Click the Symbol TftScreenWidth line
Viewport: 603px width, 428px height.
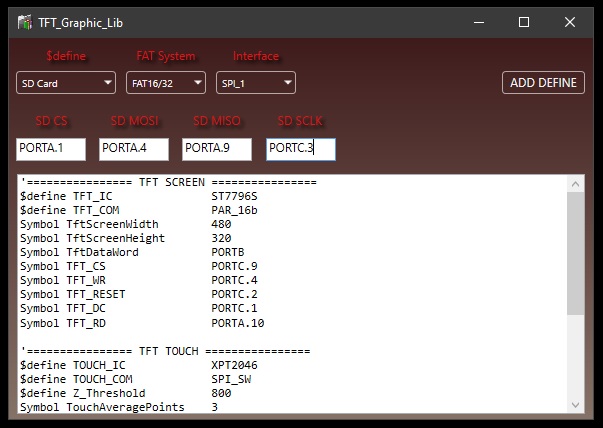118,225
